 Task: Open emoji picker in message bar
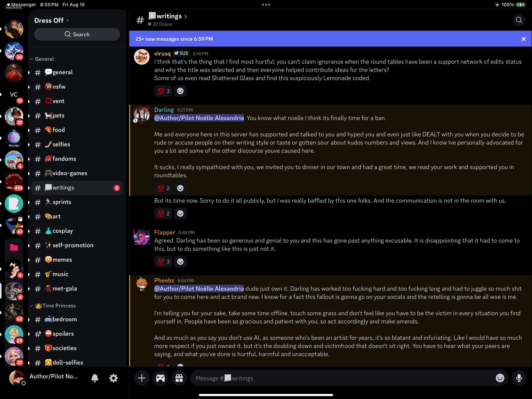500,378
